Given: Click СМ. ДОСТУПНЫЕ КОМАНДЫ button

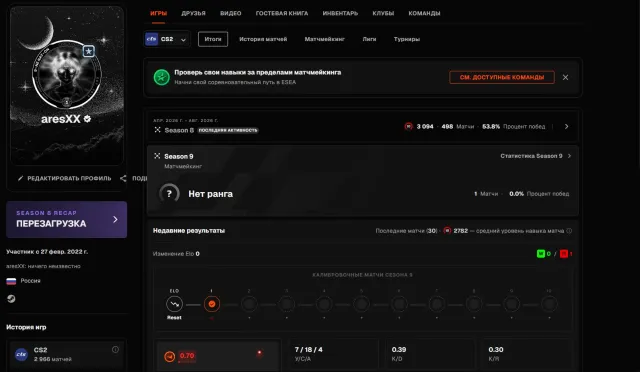Looking at the screenshot, I should tap(502, 77).
